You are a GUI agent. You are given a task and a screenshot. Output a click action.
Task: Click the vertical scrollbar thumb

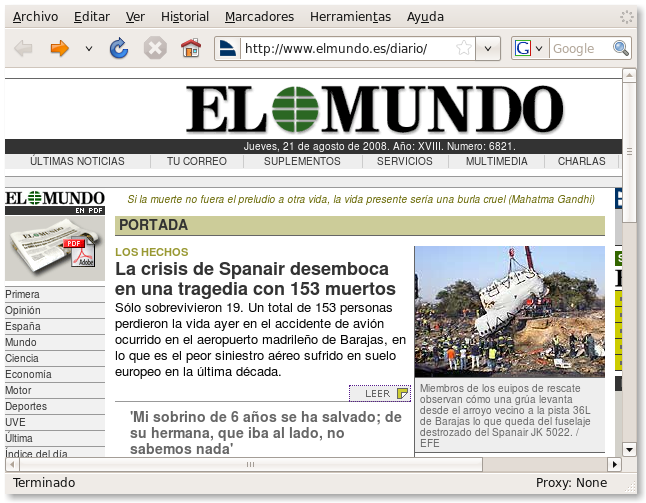coord(629,152)
